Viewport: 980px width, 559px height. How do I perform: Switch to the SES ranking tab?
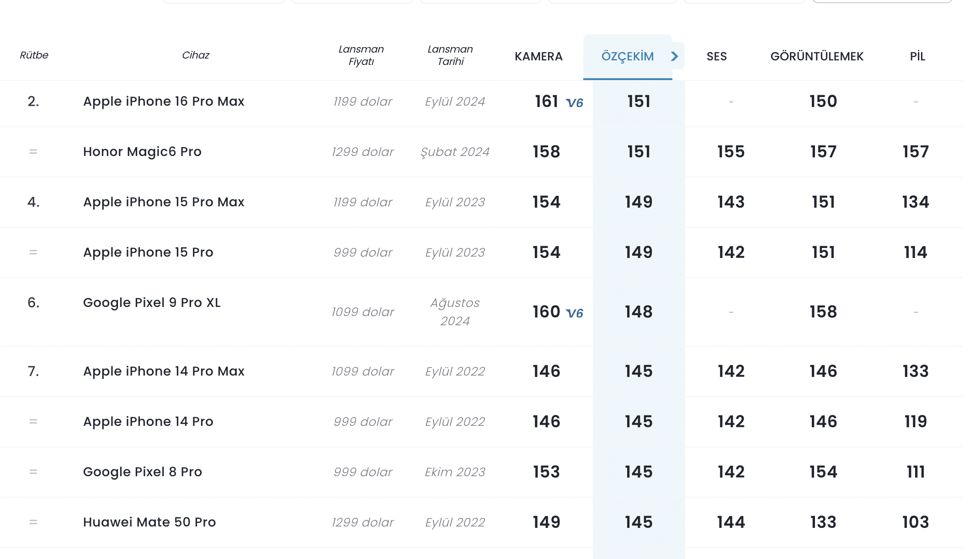[x=716, y=56]
